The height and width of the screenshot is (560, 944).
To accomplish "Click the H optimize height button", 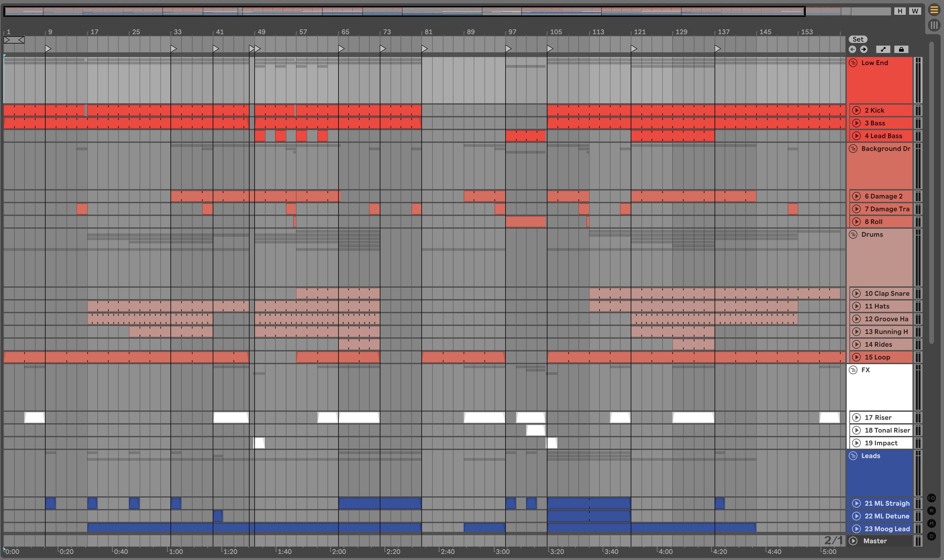I will (x=900, y=11).
